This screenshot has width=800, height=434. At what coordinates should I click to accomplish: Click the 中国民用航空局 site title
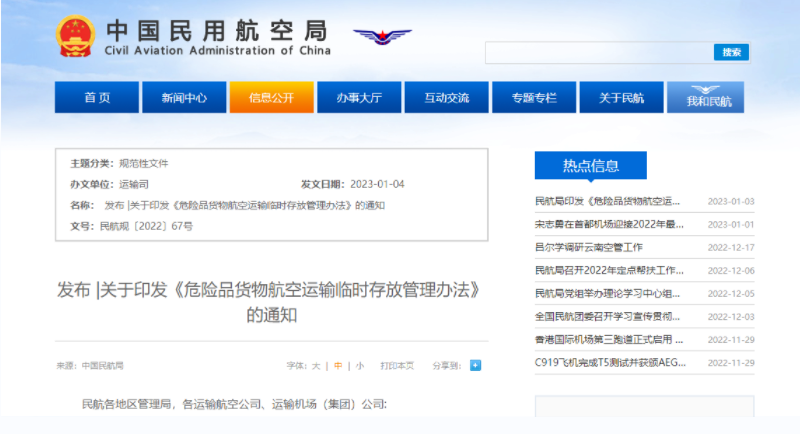217,31
